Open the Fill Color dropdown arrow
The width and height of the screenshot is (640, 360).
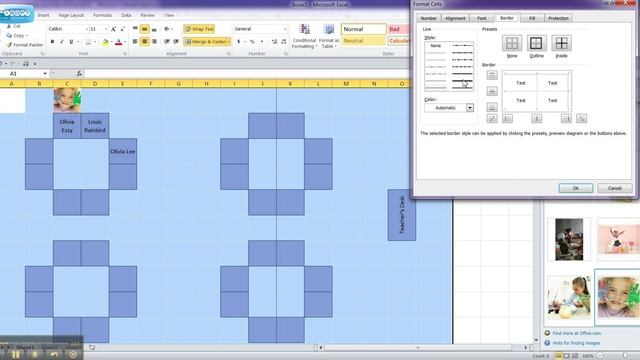click(x=111, y=42)
